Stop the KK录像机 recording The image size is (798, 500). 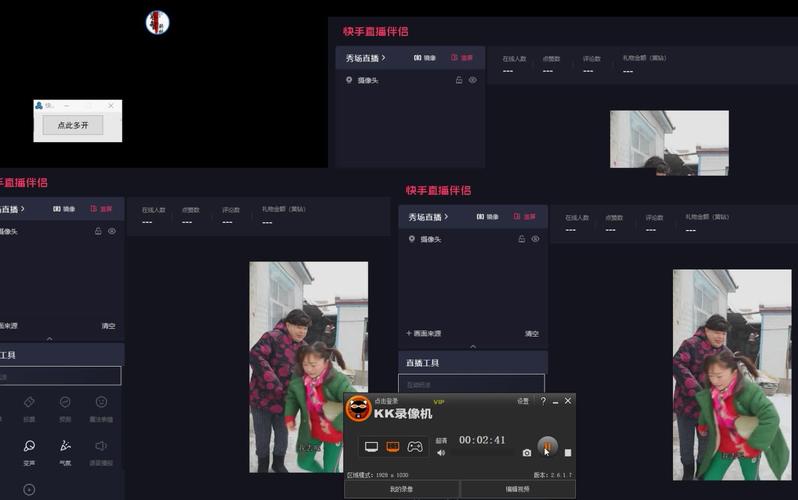click(x=568, y=452)
